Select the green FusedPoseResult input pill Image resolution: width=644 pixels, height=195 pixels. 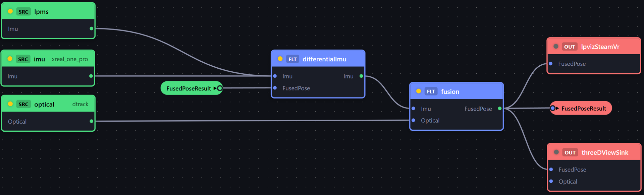(192, 88)
